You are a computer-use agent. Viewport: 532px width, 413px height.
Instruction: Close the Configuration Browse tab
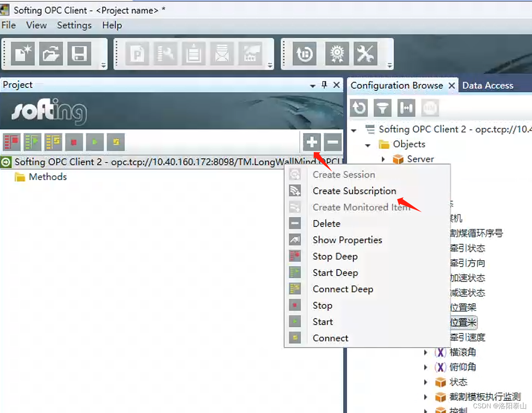[x=452, y=85]
